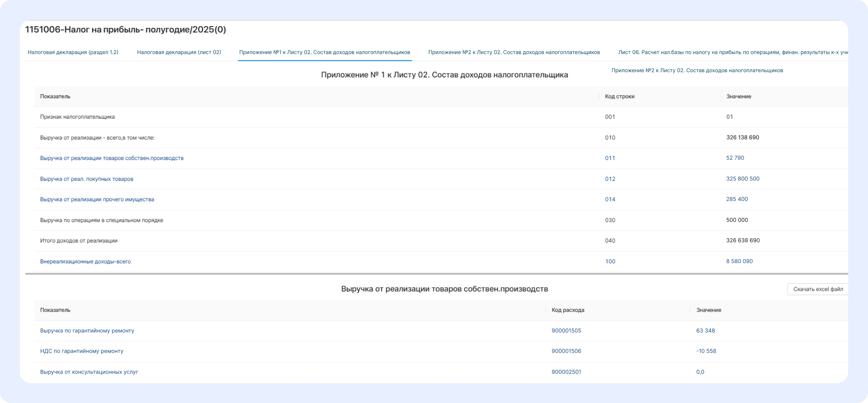Viewport: 868px width, 403px height.
Task: Switch to Налоговая декларация (лист 02) tab
Action: [x=179, y=52]
